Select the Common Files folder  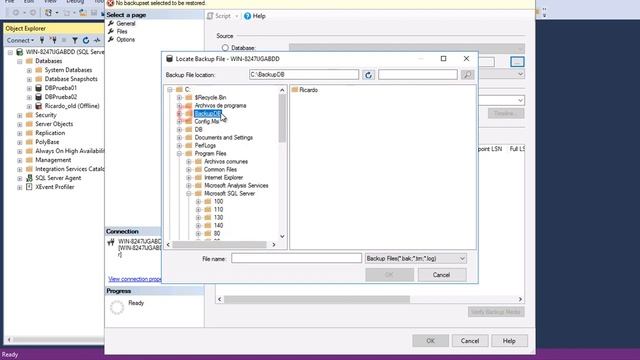[x=220, y=169]
